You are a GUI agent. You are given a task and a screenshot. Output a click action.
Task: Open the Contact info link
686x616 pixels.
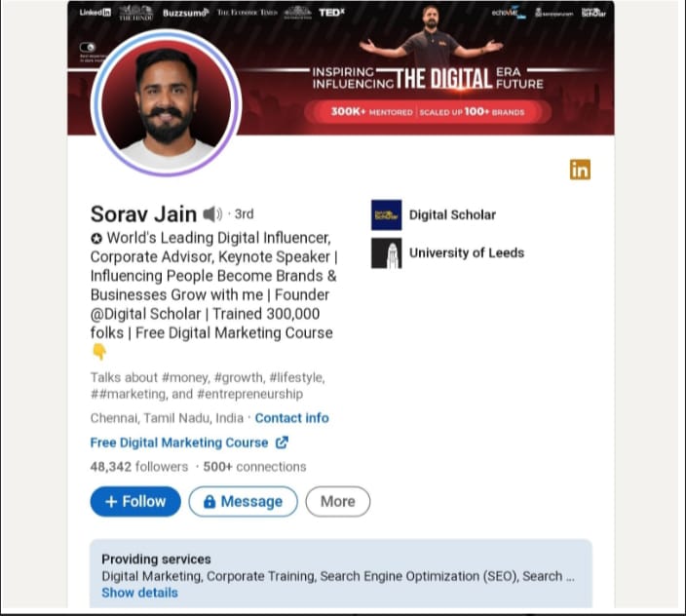[291, 418]
